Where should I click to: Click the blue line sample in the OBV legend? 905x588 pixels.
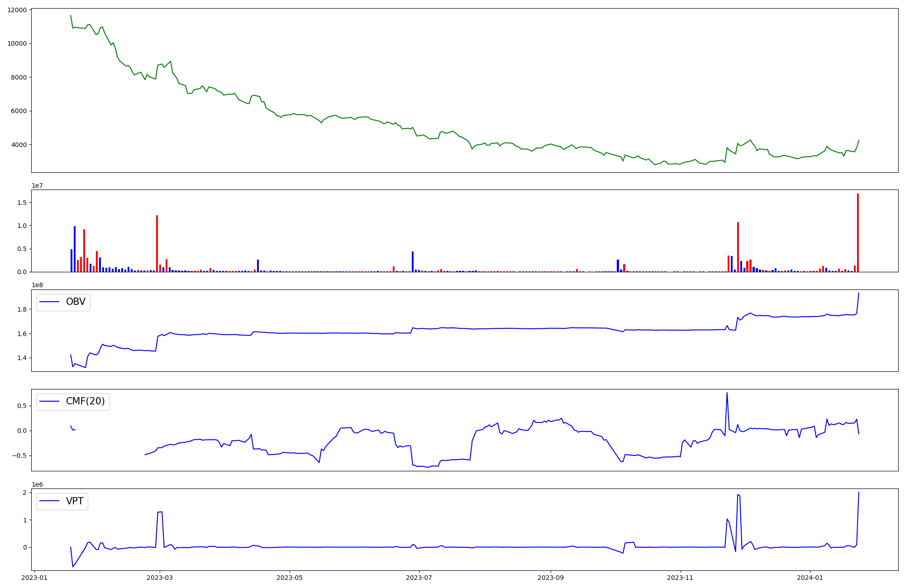point(50,302)
